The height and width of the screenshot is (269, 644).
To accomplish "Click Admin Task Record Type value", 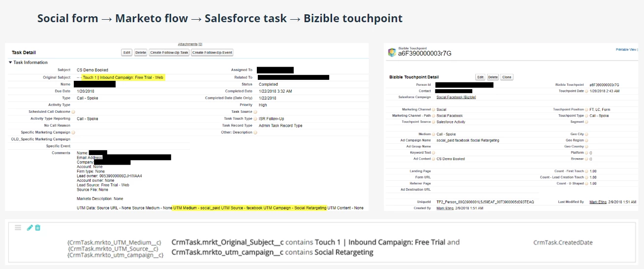I will pyautogui.click(x=280, y=126).
